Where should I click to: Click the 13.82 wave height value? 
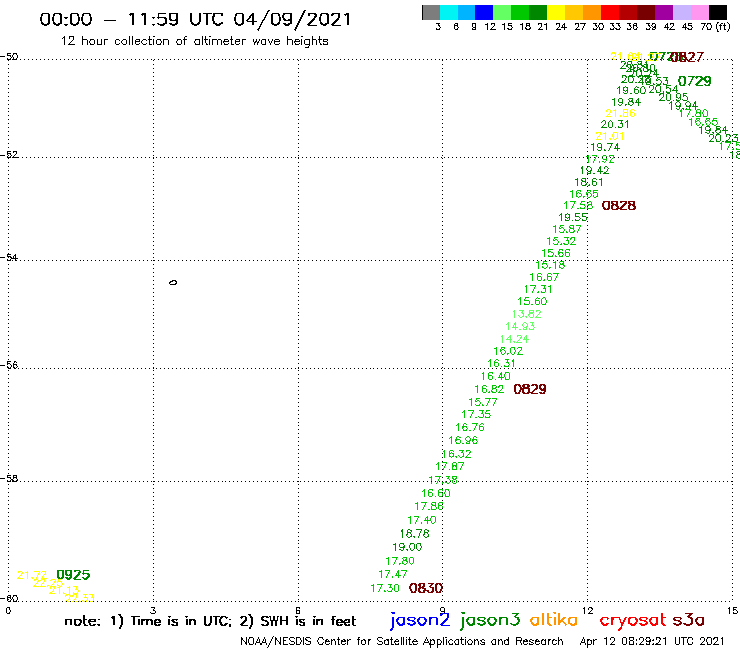click(x=526, y=314)
